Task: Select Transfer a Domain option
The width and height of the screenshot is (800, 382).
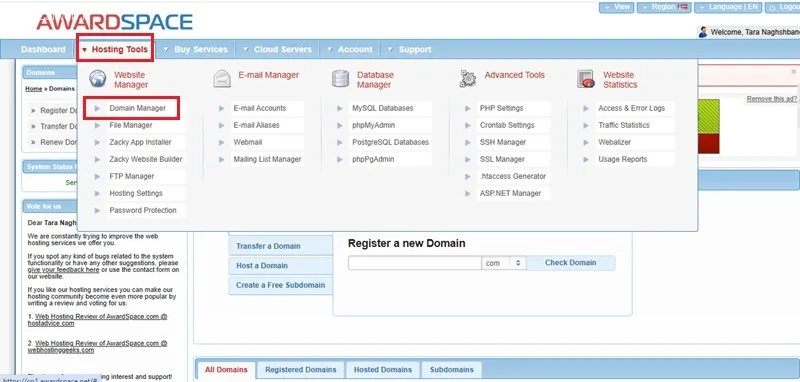Action: click(281, 246)
